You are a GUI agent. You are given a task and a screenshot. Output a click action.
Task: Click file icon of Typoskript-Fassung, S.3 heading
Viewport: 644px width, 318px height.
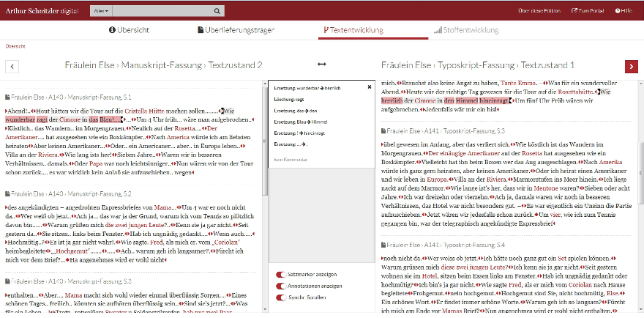pyautogui.click(x=383, y=131)
